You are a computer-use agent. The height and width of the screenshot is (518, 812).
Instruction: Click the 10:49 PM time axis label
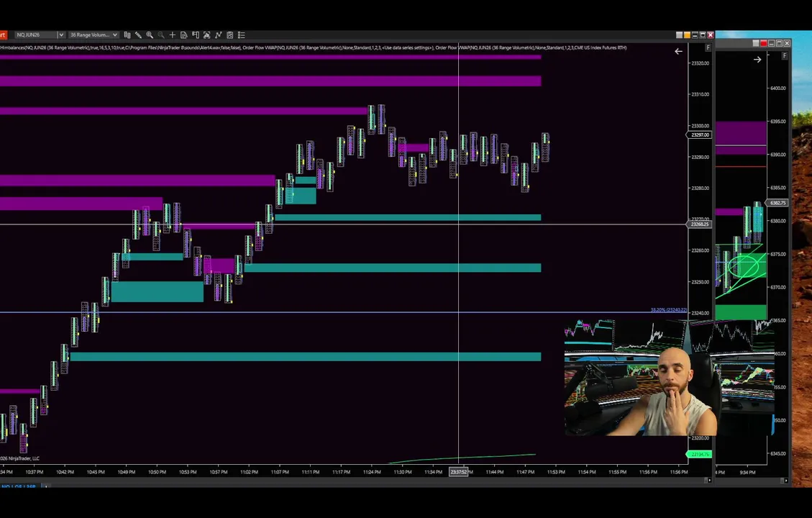(x=127, y=472)
